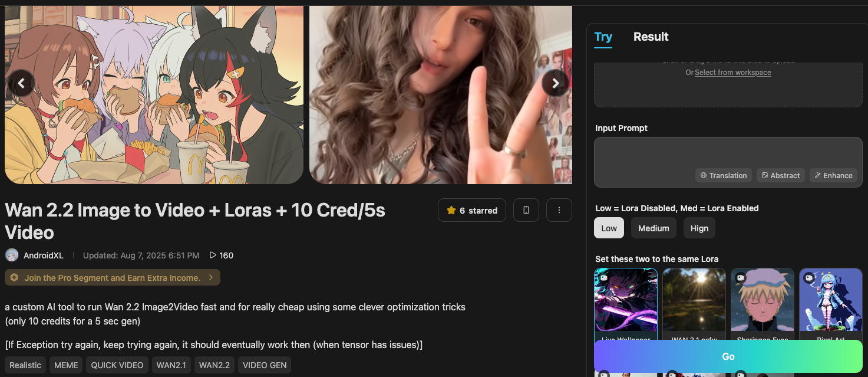868x377 pixels.
Task: Open AndroidXL's avatar profile
Action: [x=12, y=255]
